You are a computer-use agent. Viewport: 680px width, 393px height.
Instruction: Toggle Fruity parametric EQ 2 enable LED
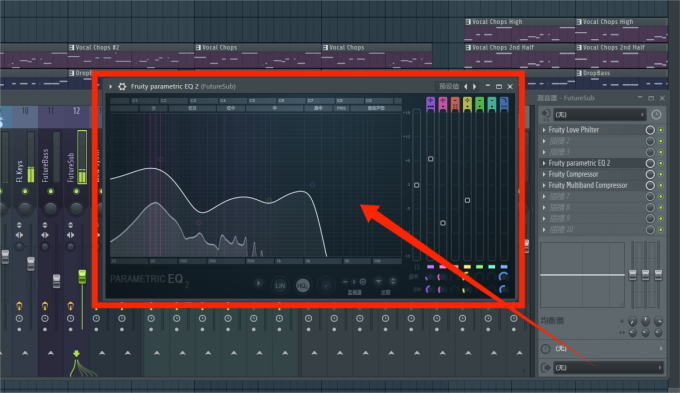click(661, 163)
